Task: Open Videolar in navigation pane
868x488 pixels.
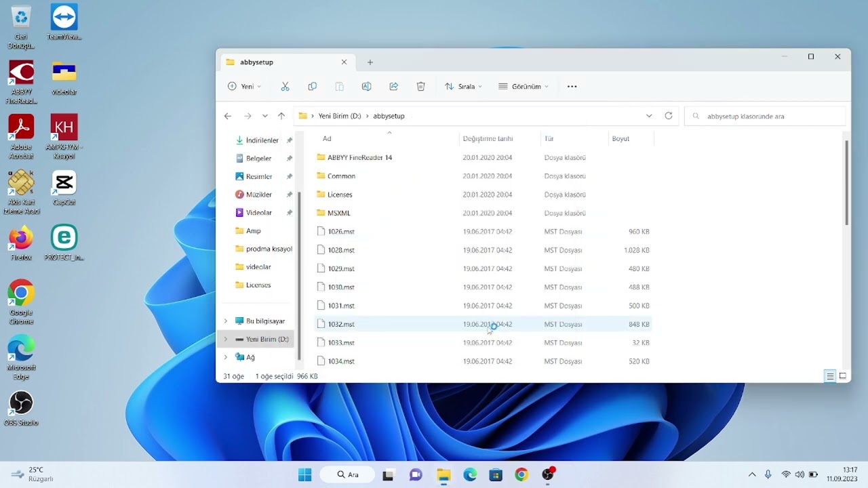Action: [x=259, y=213]
